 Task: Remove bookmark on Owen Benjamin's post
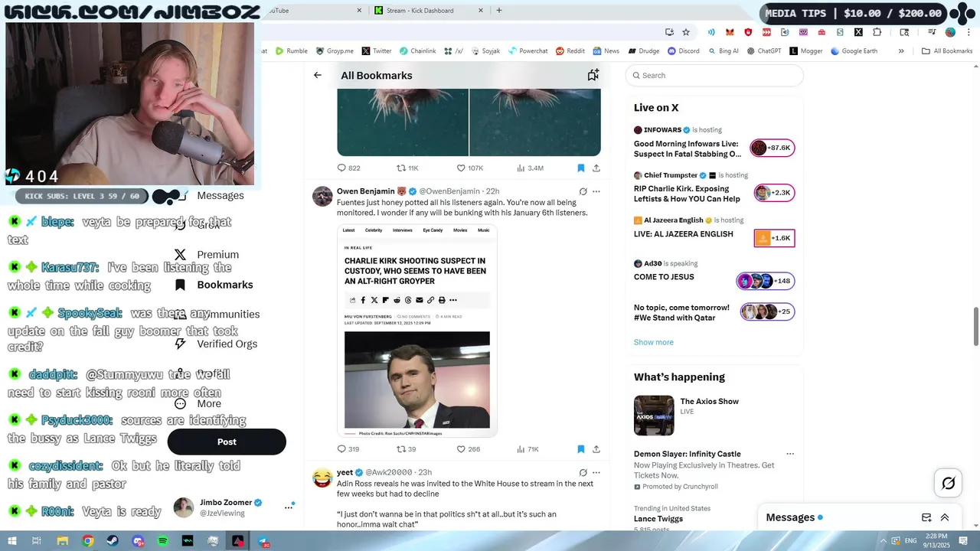581,449
